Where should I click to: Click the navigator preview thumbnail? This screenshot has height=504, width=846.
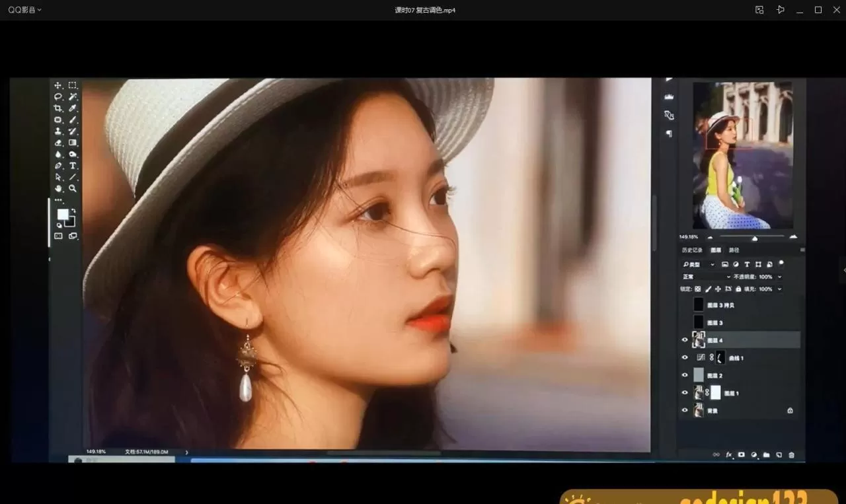(742, 155)
